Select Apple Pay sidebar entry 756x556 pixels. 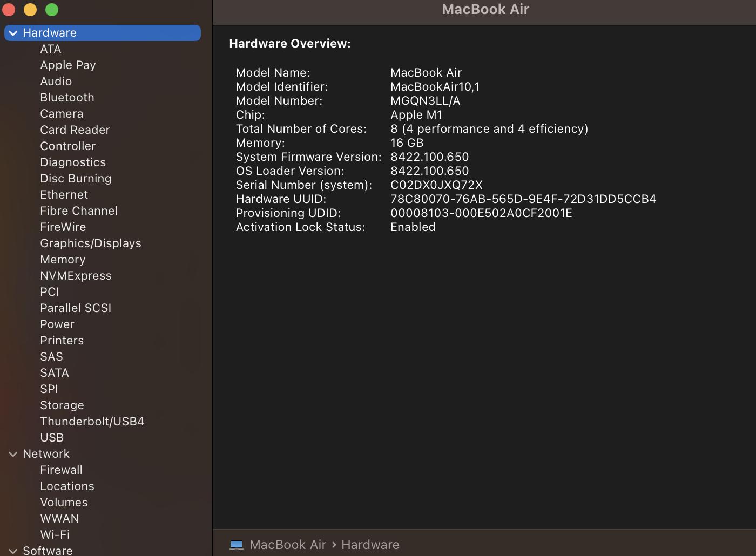tap(68, 65)
